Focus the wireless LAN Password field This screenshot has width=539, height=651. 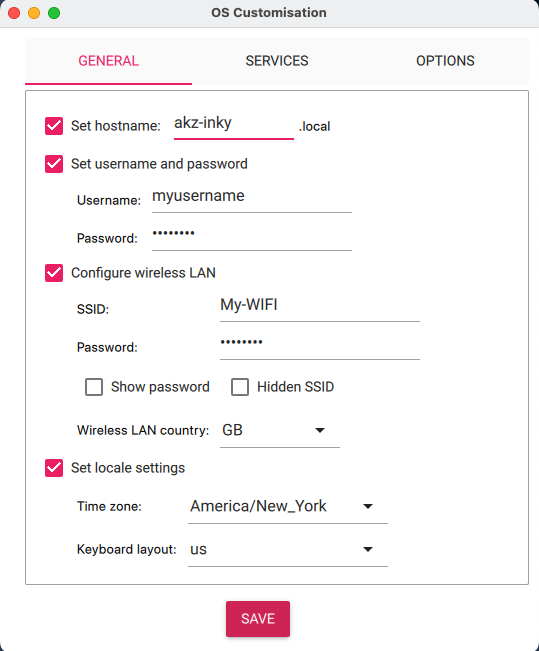[x=320, y=345]
